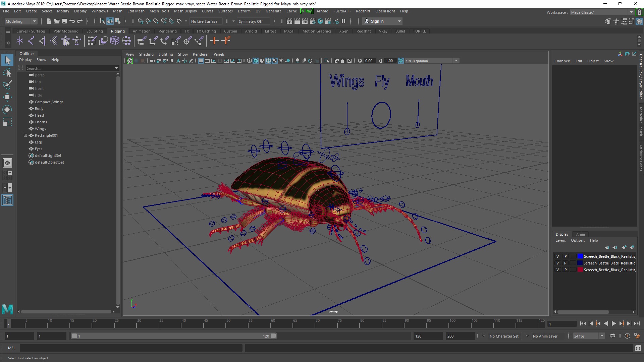Toggle viewport smooth shade all icon
644x362 pixels.
click(x=256, y=61)
